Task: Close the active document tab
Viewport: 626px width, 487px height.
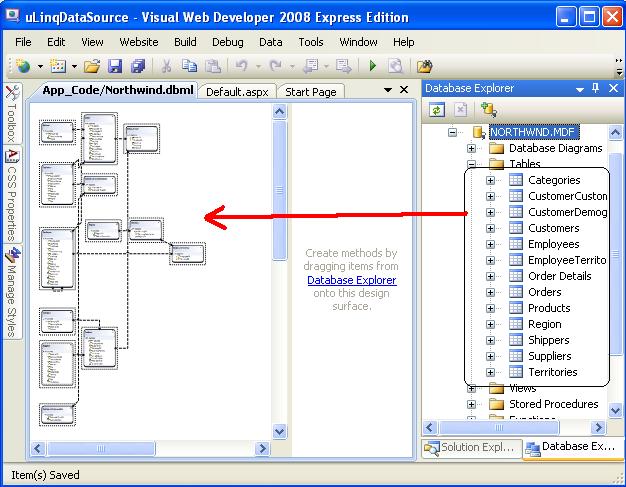Action: 404,90
